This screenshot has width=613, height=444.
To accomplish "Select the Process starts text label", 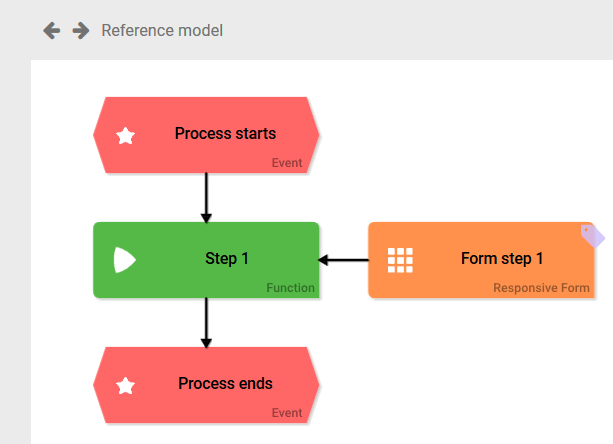I will click(225, 134).
